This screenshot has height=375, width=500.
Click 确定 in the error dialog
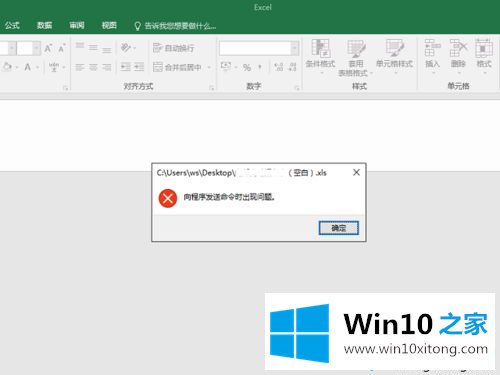pos(339,228)
